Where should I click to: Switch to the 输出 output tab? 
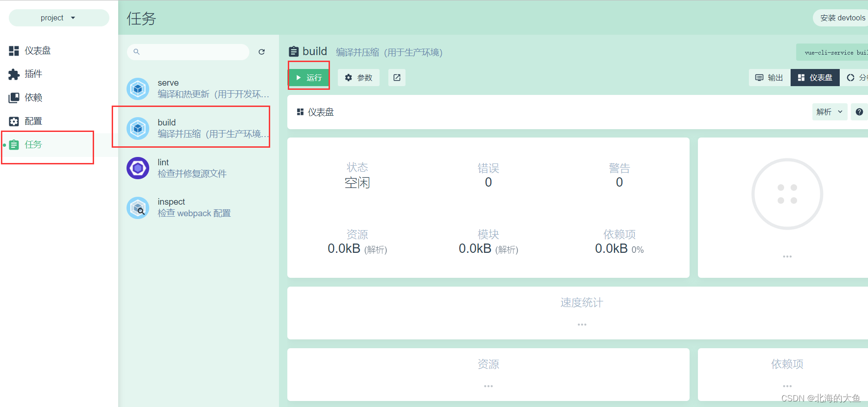click(x=769, y=78)
